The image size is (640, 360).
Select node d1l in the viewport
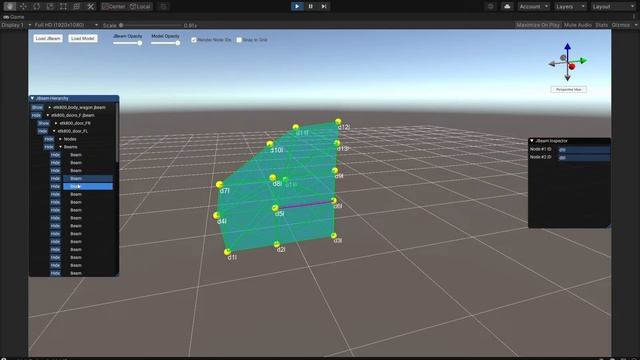(227, 252)
